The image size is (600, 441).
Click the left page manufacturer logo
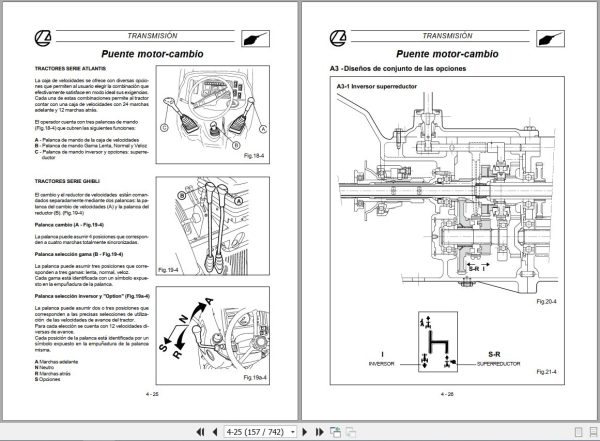(43, 38)
